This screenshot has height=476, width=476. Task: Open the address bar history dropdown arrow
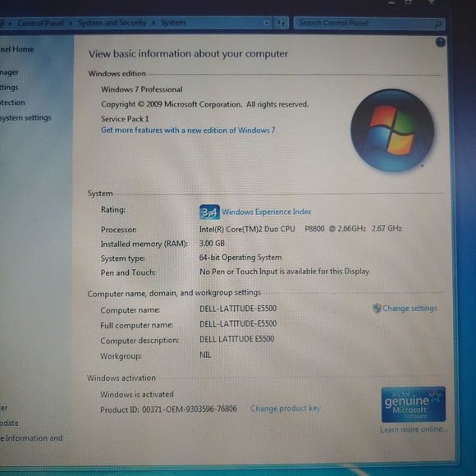click(266, 23)
